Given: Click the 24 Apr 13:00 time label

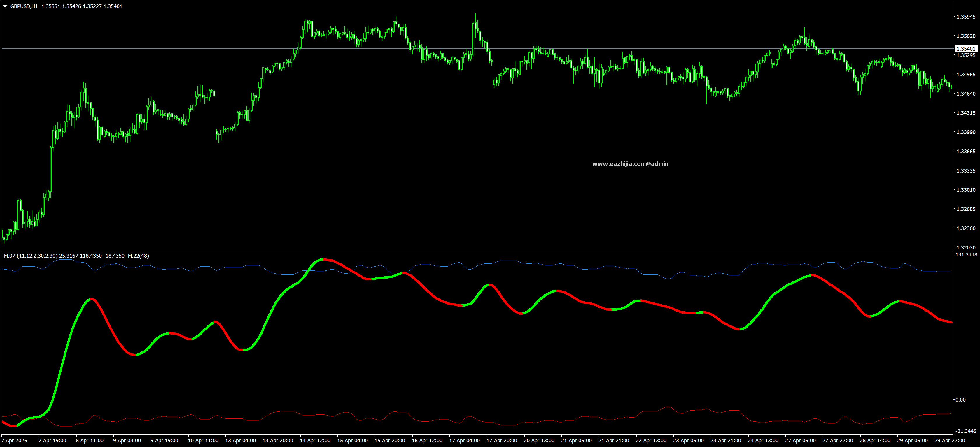Looking at the screenshot, I should [x=763, y=441].
